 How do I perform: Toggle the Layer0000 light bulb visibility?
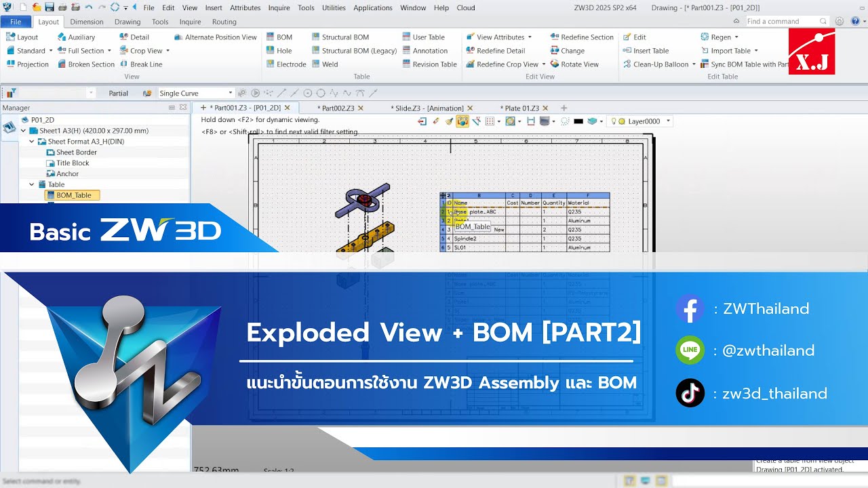(x=614, y=121)
